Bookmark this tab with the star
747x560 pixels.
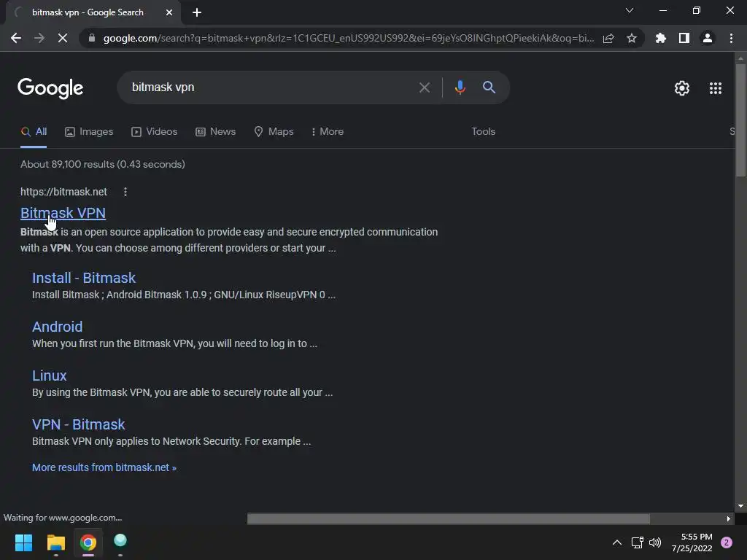632,38
